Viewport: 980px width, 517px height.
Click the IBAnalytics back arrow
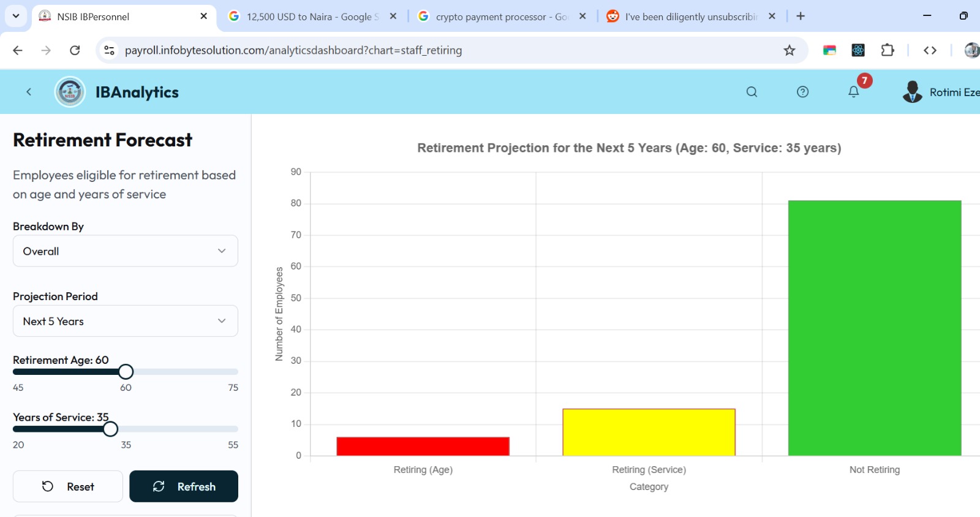click(29, 92)
